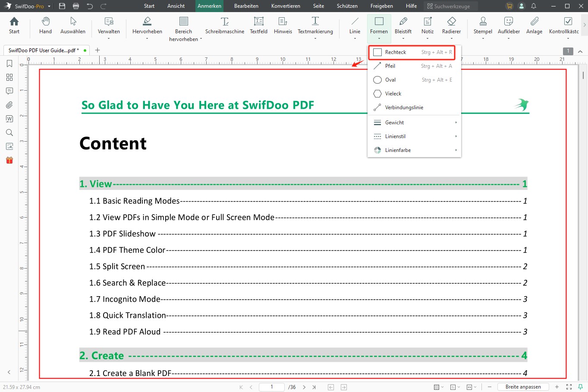Enter full screen mode from status bar

click(569, 387)
